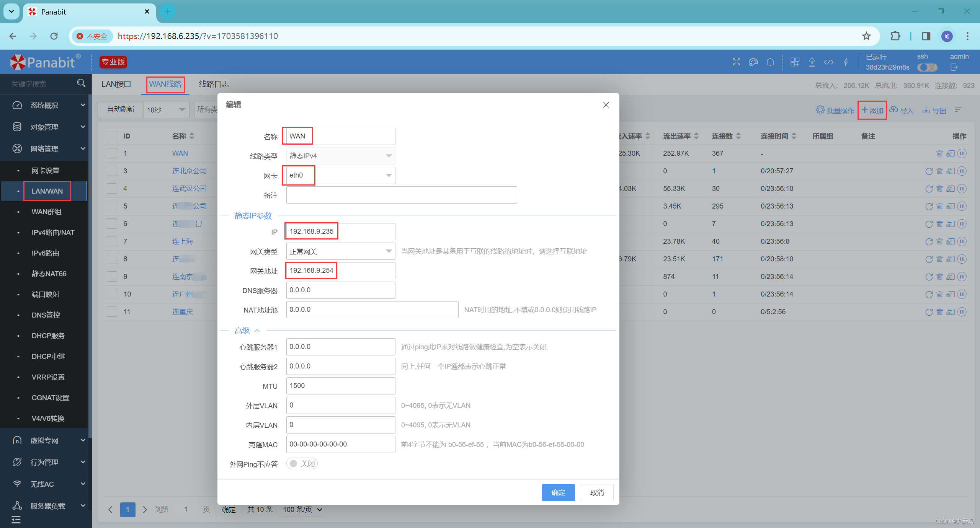
Task: Check the checkbox for row ID 1
Action: coord(112,153)
